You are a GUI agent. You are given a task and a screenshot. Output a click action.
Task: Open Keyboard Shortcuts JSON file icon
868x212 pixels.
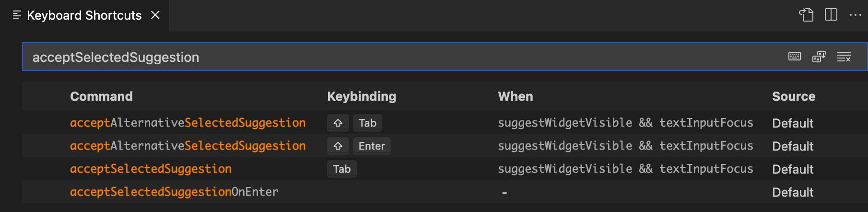(x=806, y=15)
